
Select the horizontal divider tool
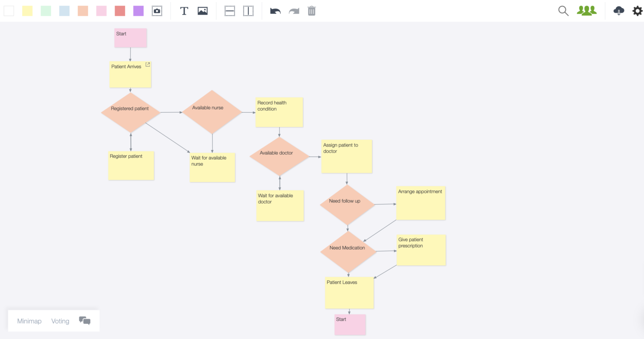coord(230,11)
